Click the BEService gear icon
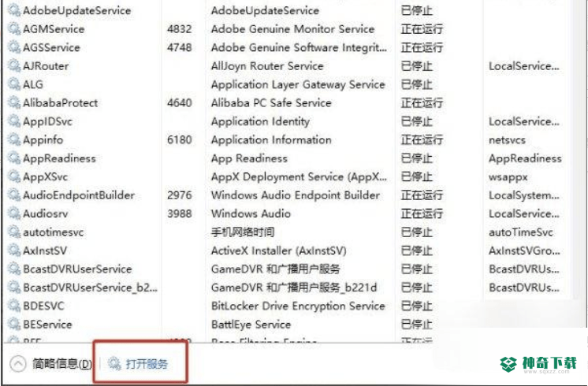Image resolution: width=588 pixels, height=386 pixels. [14, 324]
